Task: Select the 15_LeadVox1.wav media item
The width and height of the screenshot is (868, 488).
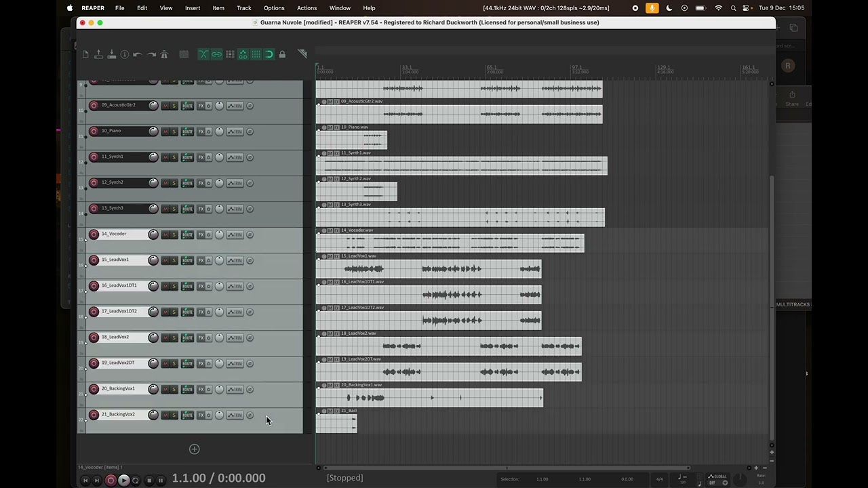Action: (x=429, y=269)
